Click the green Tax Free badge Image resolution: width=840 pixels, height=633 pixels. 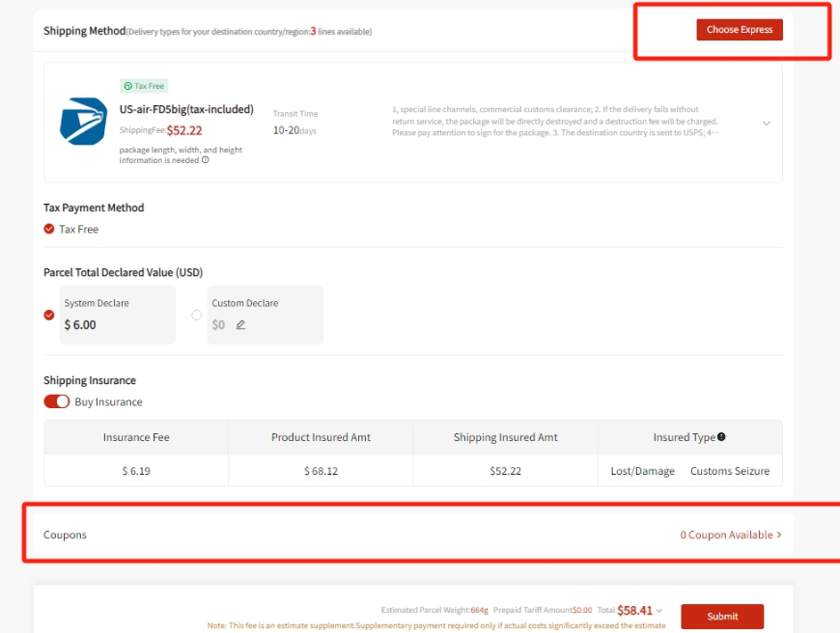click(143, 86)
